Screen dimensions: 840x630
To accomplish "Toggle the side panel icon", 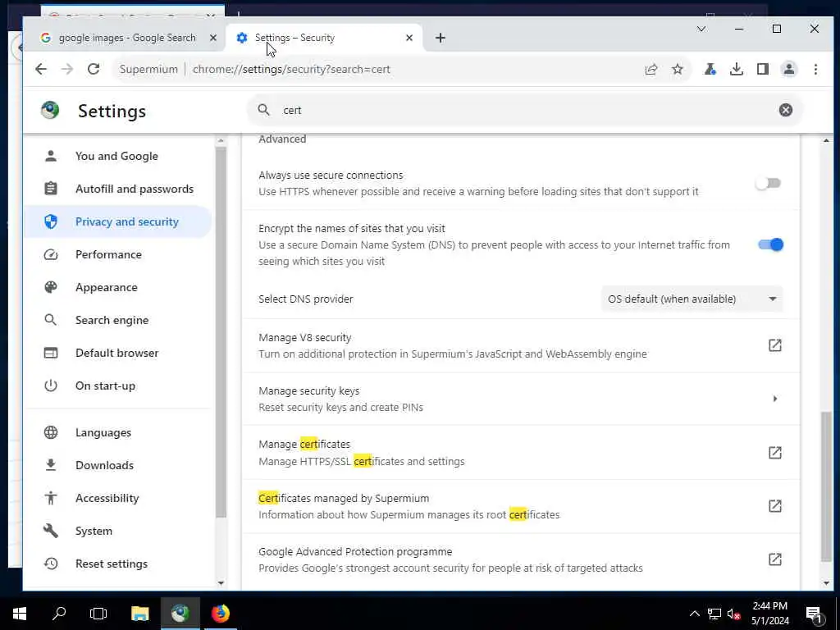I will 763,69.
